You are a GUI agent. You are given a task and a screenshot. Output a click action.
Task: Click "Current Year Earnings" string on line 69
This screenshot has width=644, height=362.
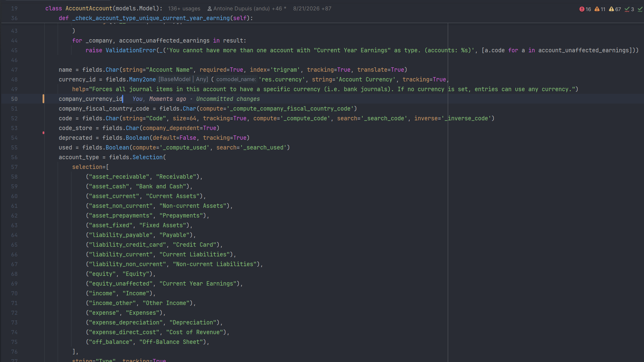coord(198,284)
